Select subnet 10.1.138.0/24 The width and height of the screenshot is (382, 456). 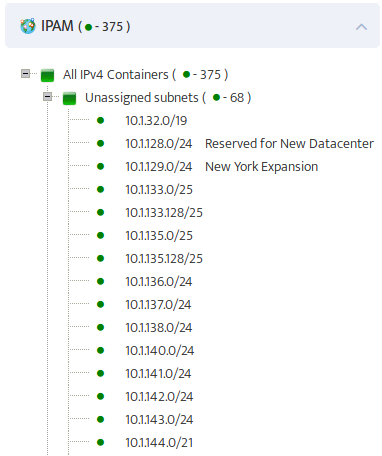pos(159,328)
